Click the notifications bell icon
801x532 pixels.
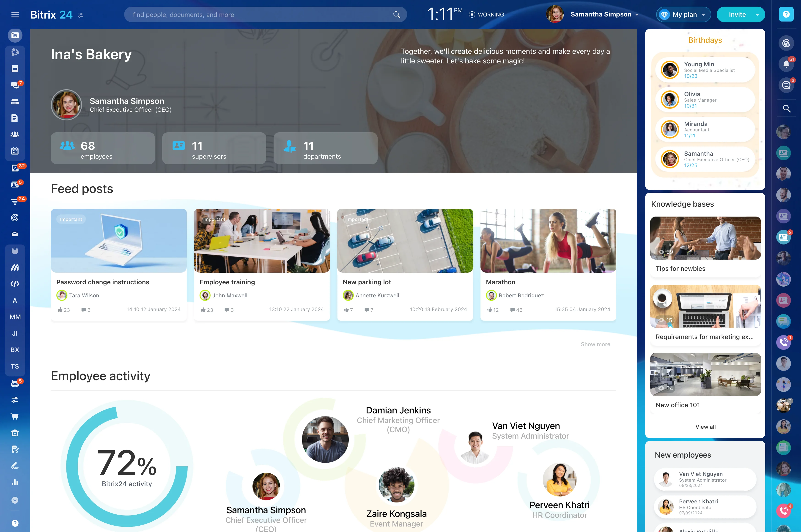(x=786, y=64)
